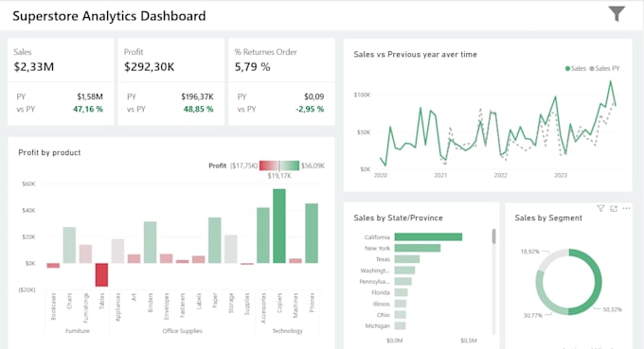644x349 pixels.
Task: Click the Binders profit bar
Action: point(151,242)
